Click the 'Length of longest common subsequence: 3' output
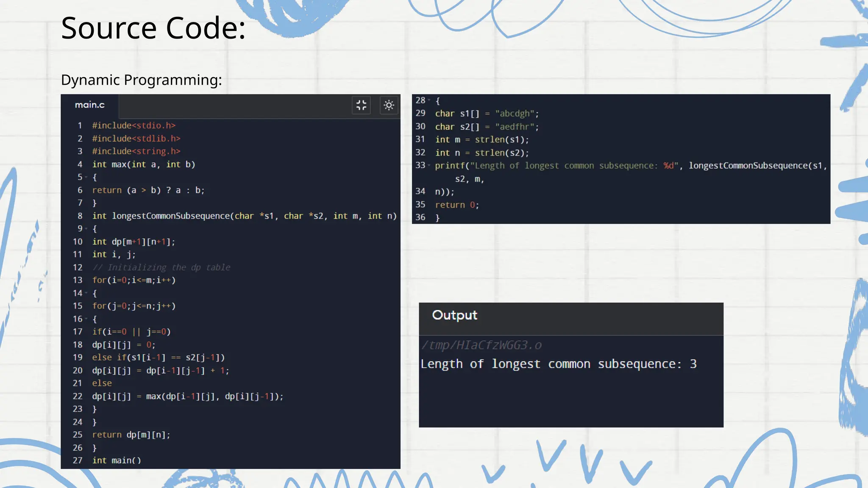Viewport: 868px width, 488px height. pos(558,364)
